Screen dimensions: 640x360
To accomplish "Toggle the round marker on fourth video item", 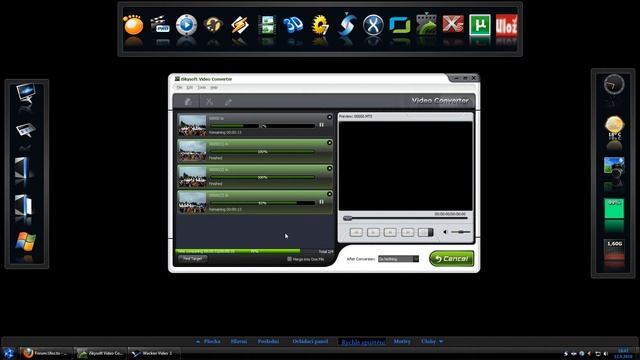I will (329, 194).
